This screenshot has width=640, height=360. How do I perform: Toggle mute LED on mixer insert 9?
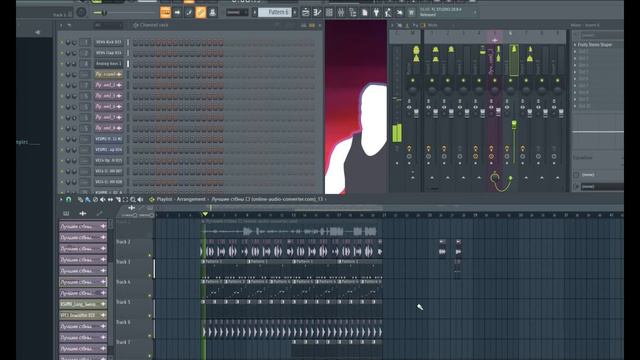(x=558, y=80)
